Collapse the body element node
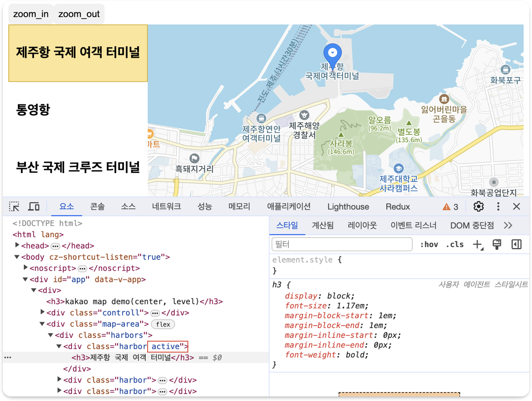The height and width of the screenshot is (401, 532). point(16,257)
